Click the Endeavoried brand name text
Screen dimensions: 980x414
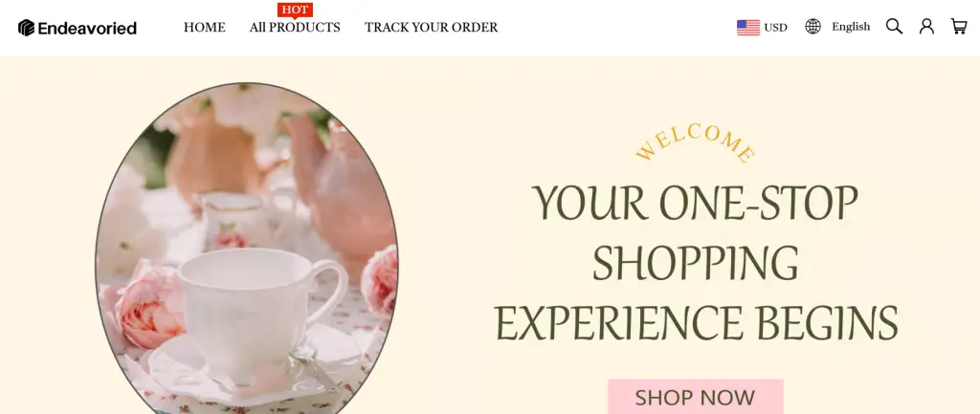pos(87,28)
